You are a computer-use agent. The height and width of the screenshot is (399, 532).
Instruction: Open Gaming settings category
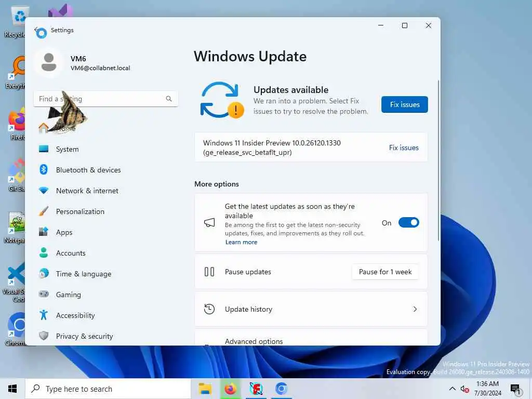(105, 294)
